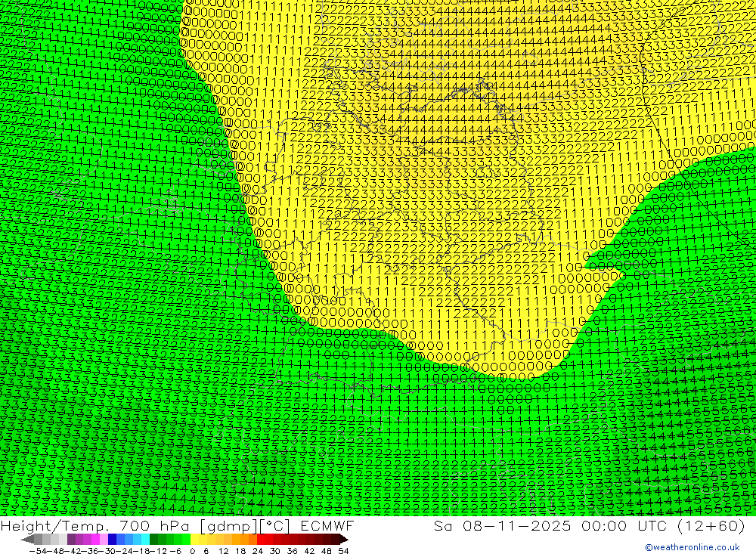
Task: Select the bright green swatch left of yellow
Action: pyautogui.click(x=186, y=539)
